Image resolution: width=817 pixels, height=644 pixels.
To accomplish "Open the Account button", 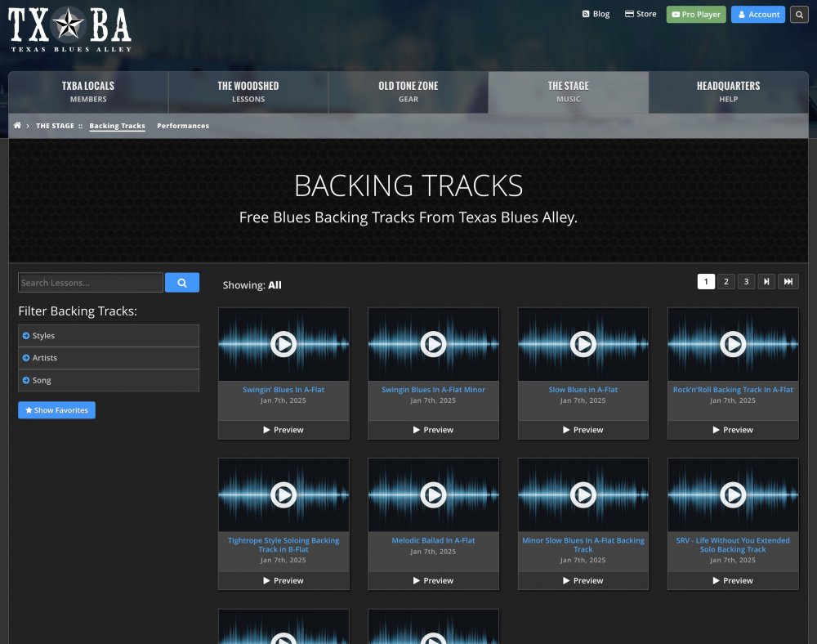I will [x=758, y=15].
